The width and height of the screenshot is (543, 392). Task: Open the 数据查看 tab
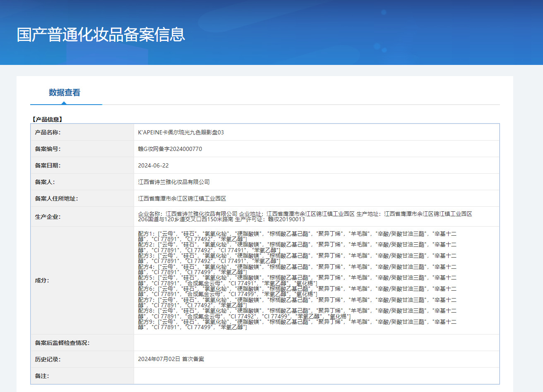pos(65,93)
